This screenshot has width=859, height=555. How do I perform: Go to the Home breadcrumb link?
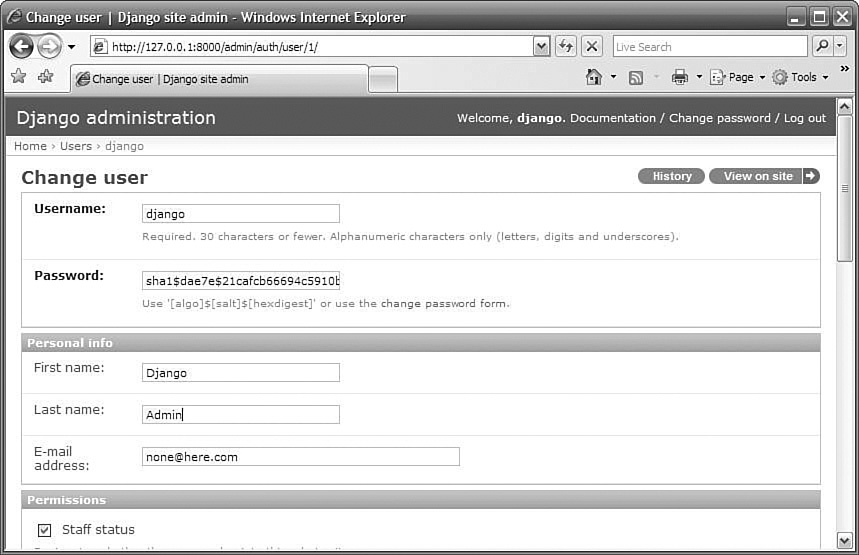coord(30,146)
